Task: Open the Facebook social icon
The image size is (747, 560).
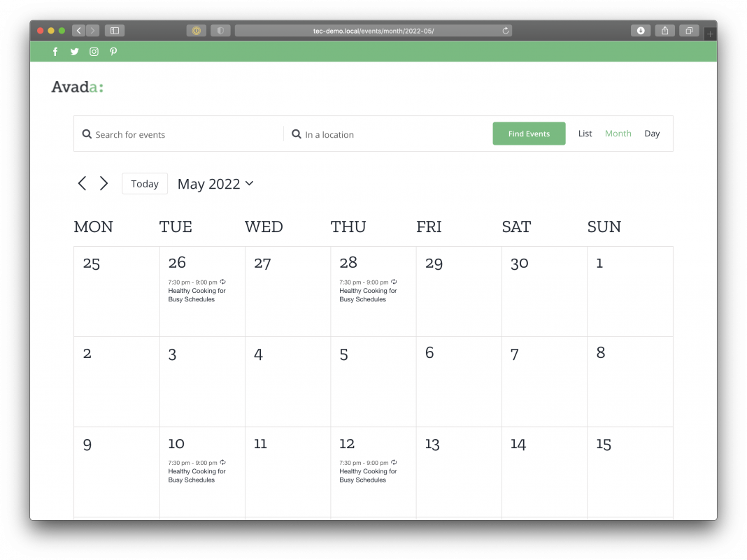Action: [55, 51]
